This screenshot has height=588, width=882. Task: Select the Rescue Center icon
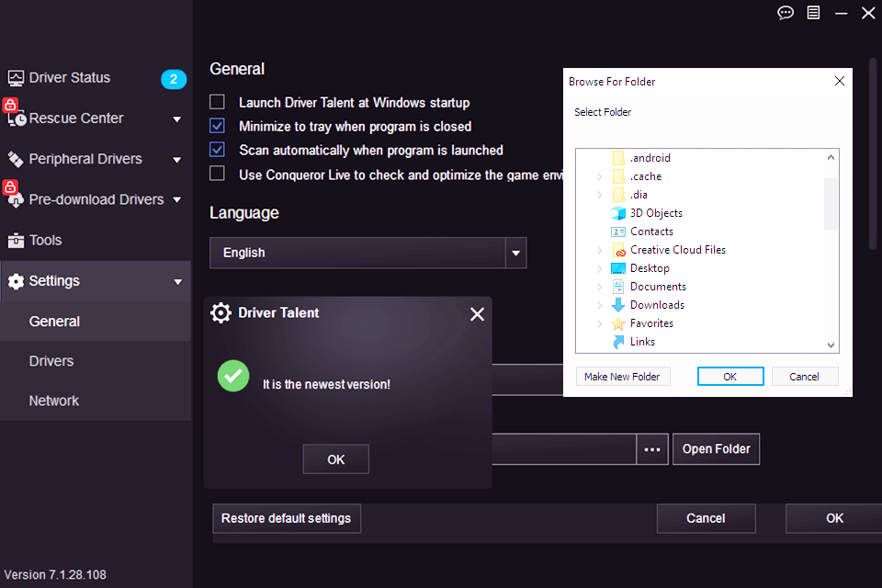pos(16,118)
